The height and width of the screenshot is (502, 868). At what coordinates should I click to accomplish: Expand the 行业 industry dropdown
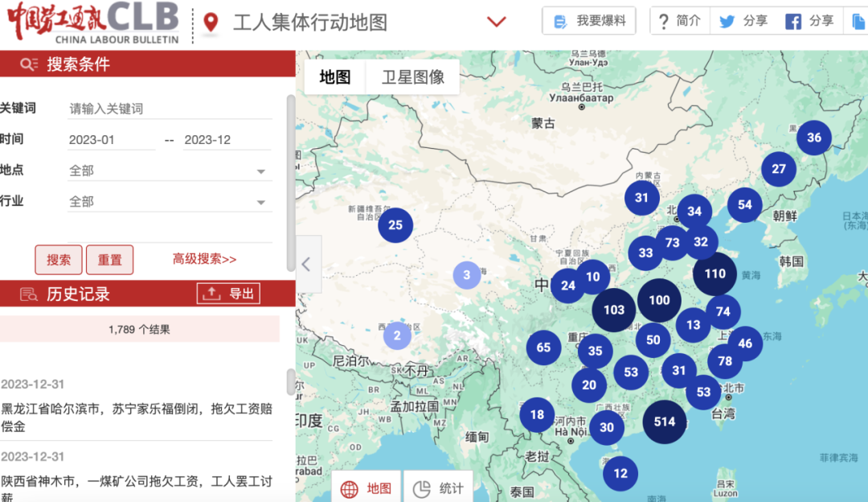click(x=260, y=203)
